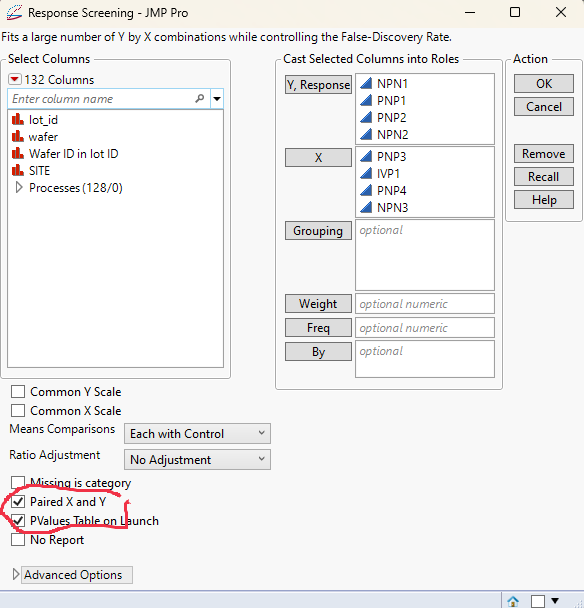This screenshot has width=584, height=608.
Task: Click the Y, Response role button
Action: (x=318, y=85)
